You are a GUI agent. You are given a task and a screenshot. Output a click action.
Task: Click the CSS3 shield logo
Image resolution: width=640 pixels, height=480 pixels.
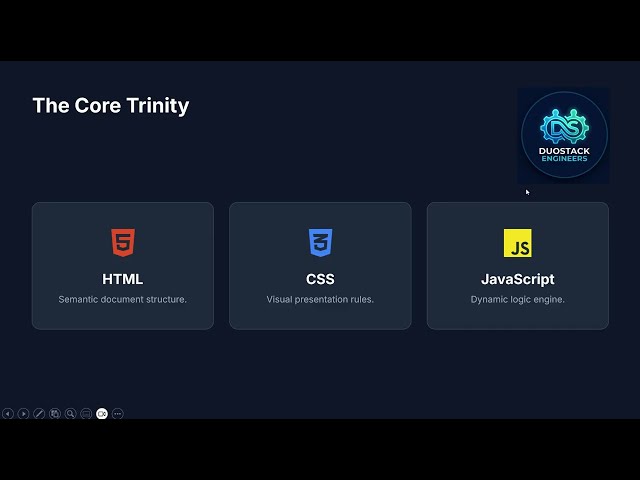pos(320,242)
